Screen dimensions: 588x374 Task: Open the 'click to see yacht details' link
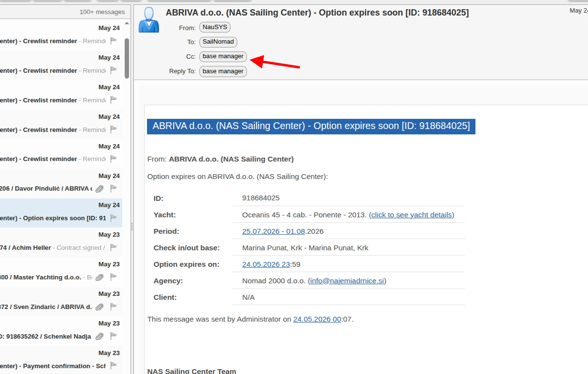411,215
